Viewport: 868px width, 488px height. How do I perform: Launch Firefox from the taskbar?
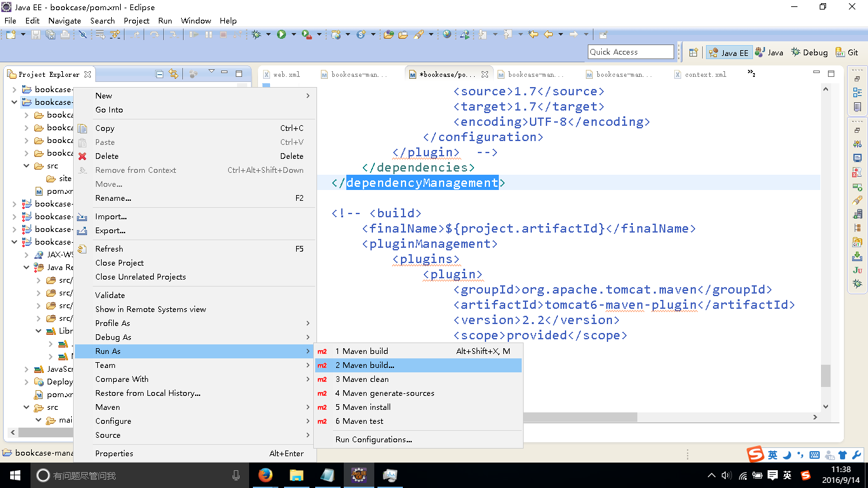[x=266, y=475]
